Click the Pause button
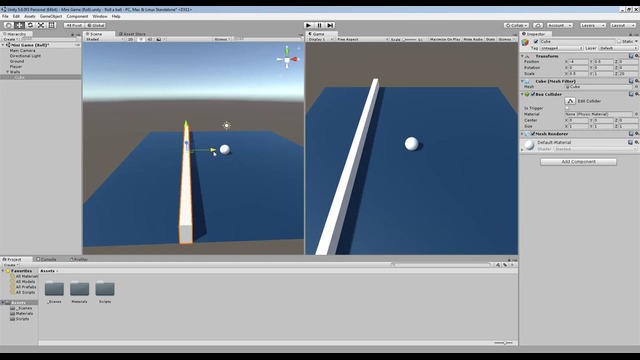 (x=320, y=25)
